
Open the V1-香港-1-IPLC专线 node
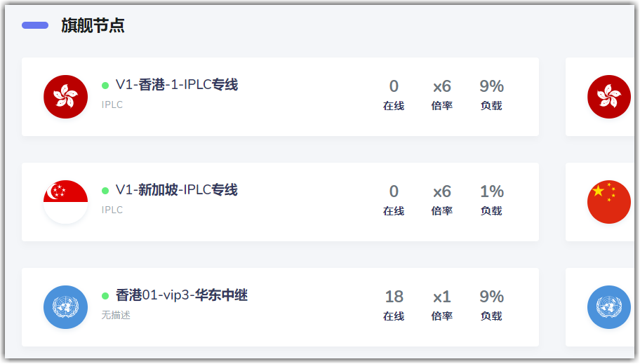pyautogui.click(x=176, y=85)
